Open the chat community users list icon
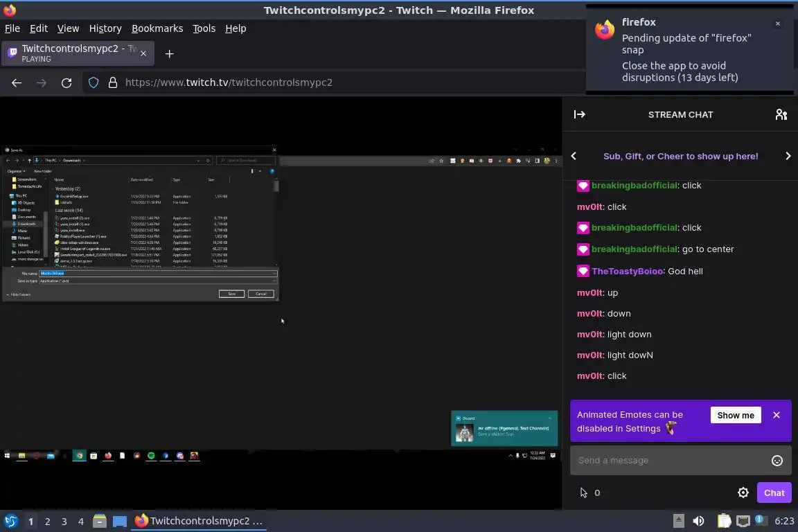Screen dimensions: 798x532 point(781,114)
